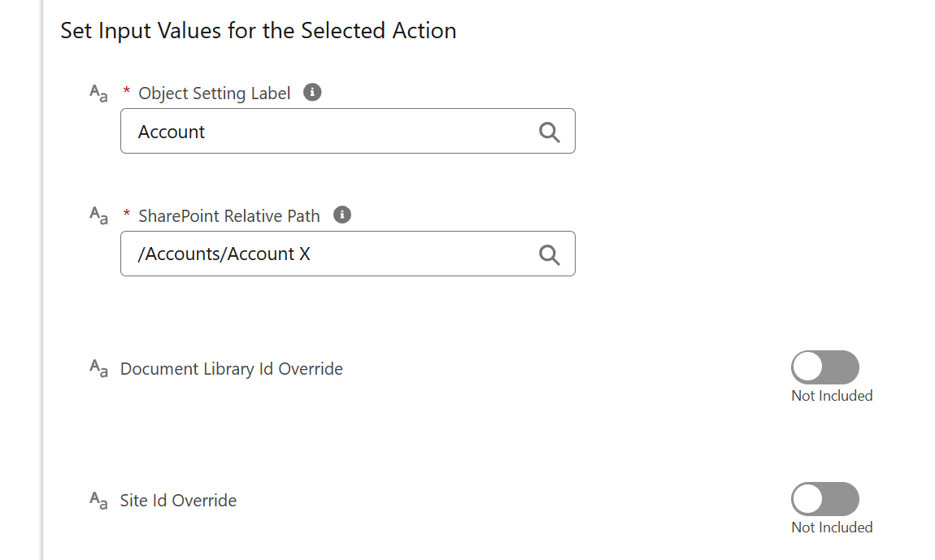This screenshot has width=935, height=560.
Task: Click the text type icon beside Object Setting Label
Action: click(x=98, y=93)
